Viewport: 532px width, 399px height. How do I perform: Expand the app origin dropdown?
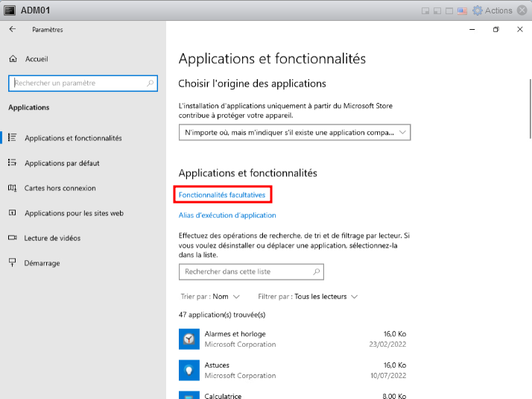point(295,133)
